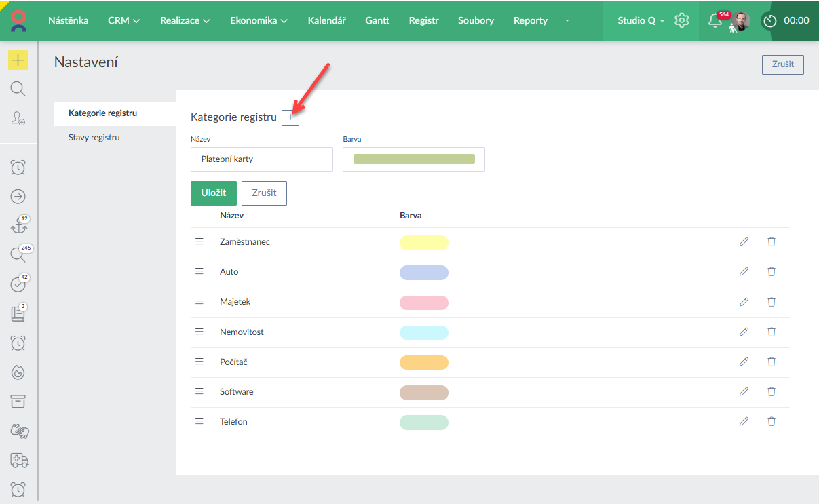The width and height of the screenshot is (819, 504).
Task: Edit the Zaměstnanec category with pencil icon
Action: (744, 241)
